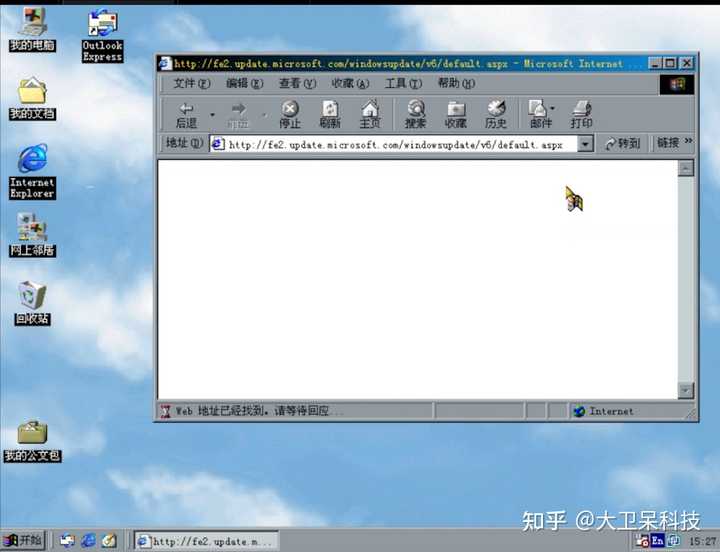
Task: Open the 文件(F) menu
Action: click(191, 83)
